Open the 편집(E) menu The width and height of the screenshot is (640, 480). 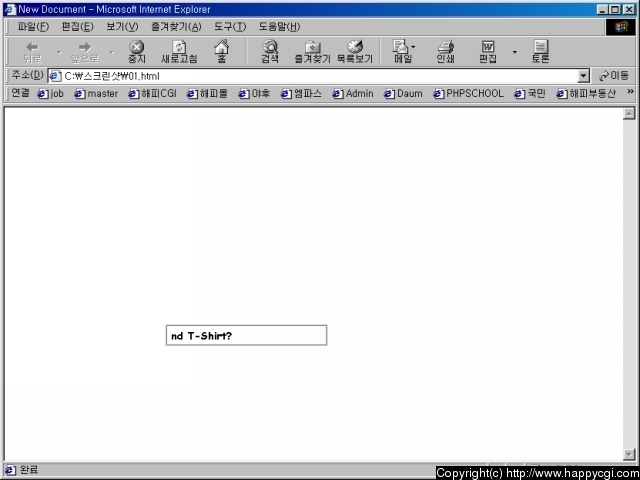point(77,27)
